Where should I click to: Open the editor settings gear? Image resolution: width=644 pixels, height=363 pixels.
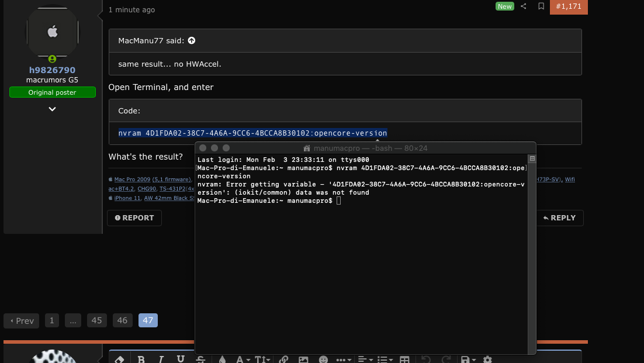[x=487, y=359]
